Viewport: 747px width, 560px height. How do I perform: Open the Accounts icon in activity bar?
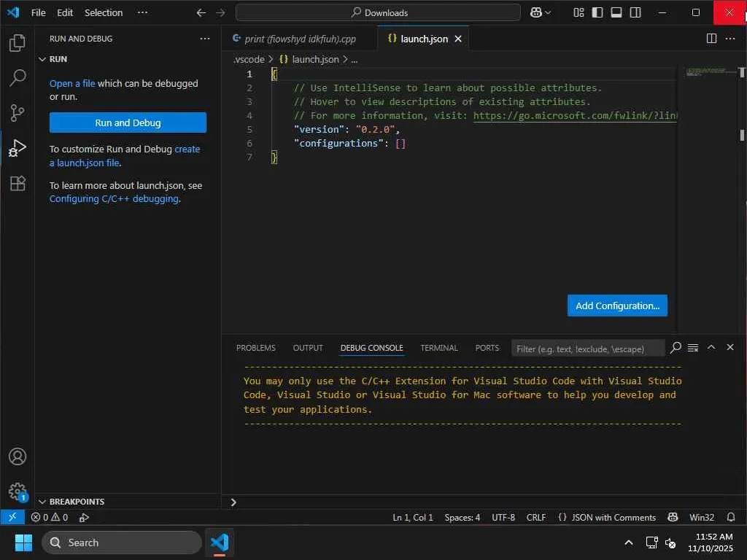(18, 456)
